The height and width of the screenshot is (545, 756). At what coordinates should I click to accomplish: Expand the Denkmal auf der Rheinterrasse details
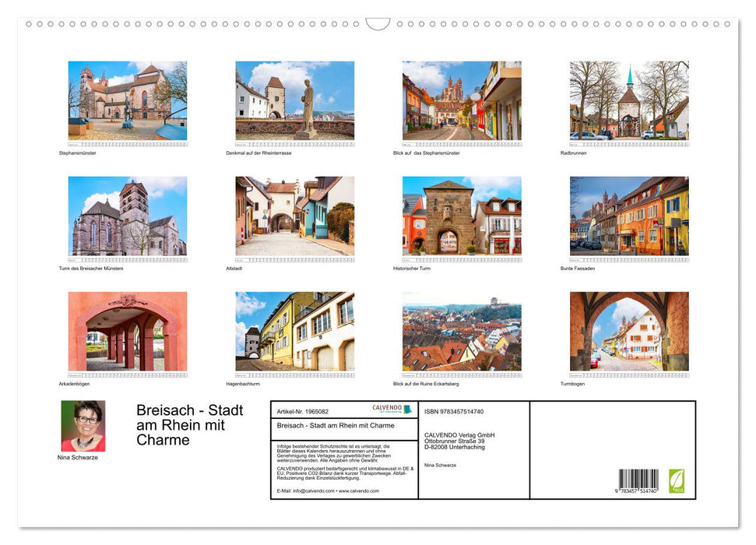[x=294, y=101]
